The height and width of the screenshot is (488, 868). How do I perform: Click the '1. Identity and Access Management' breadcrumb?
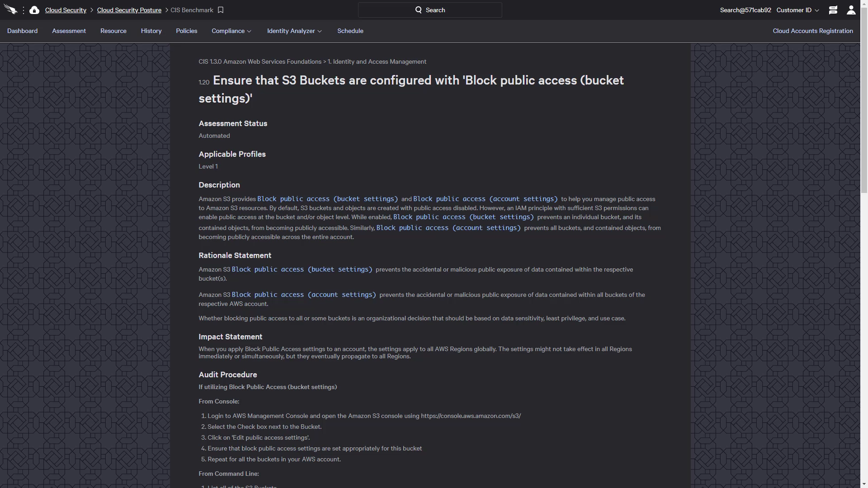click(377, 61)
